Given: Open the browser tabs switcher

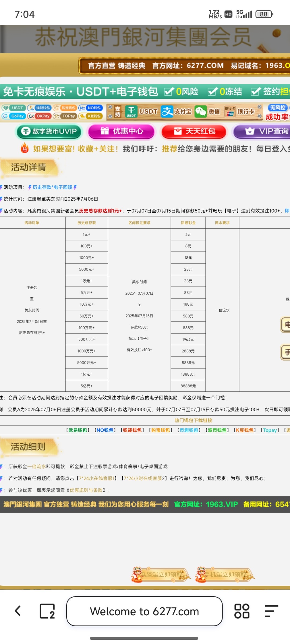Looking at the screenshot, I should click(x=47, y=611).
